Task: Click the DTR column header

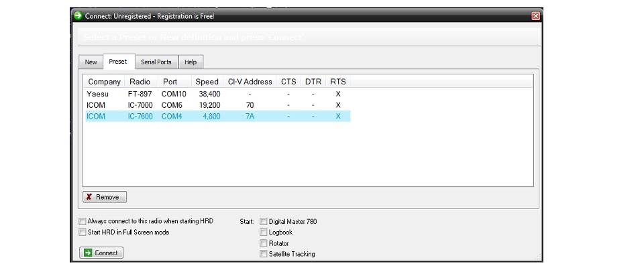Action: 313,82
